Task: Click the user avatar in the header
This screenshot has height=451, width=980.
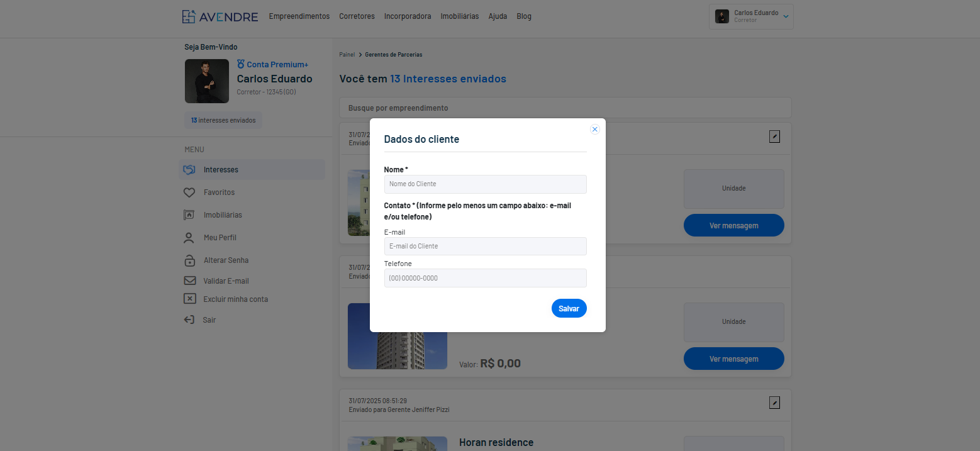Action: point(722,16)
